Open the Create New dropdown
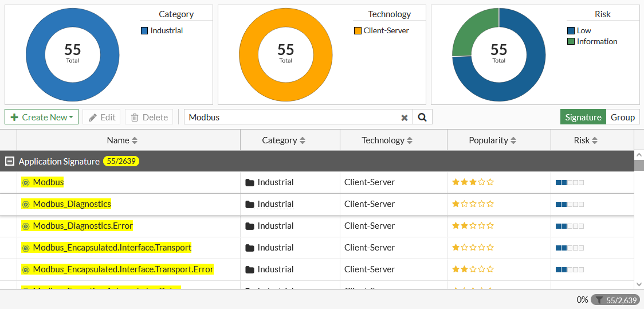 click(x=42, y=117)
